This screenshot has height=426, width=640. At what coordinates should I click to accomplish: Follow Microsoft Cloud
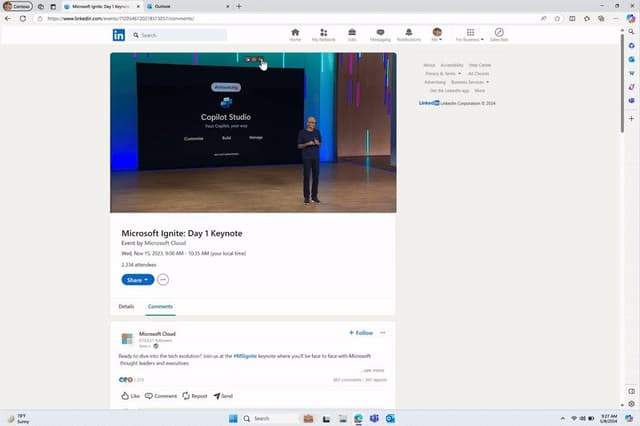[361, 333]
